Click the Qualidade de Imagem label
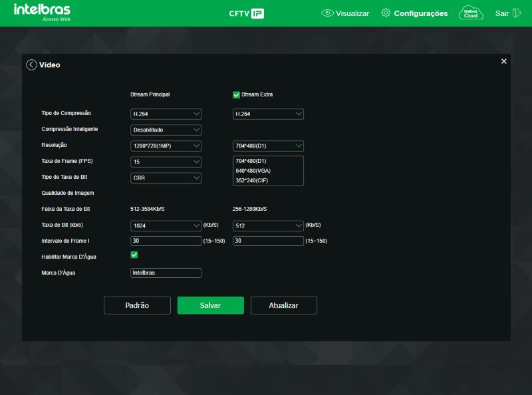 click(x=68, y=193)
